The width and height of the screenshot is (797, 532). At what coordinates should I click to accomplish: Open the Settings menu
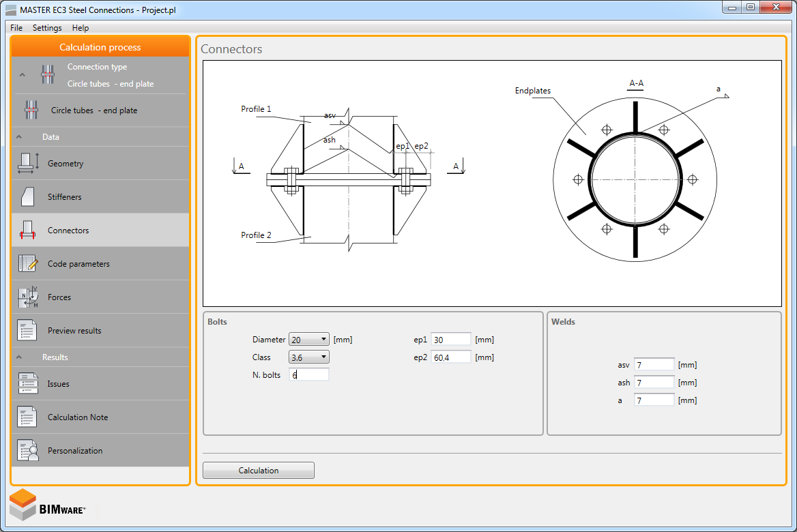pos(47,28)
